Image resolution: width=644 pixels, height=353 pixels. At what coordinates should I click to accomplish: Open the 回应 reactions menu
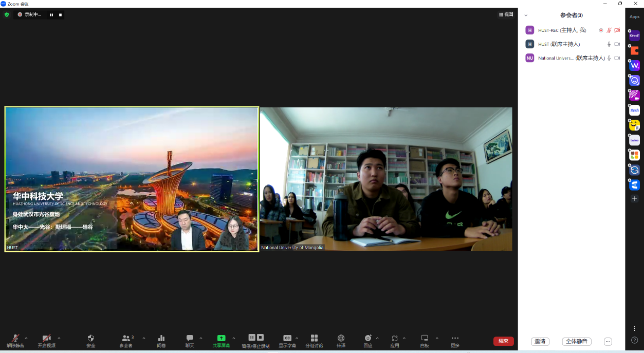(x=368, y=340)
